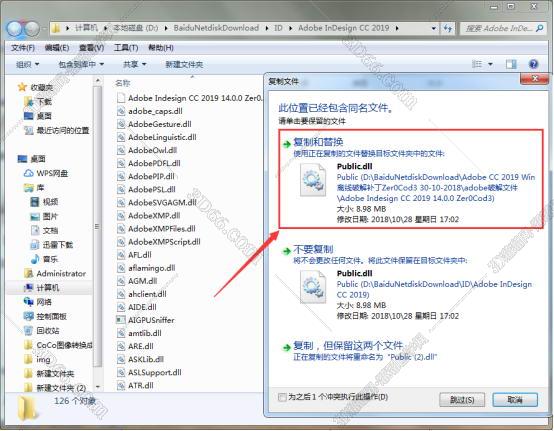Open WPS网盘 in the sidebar

point(46,173)
